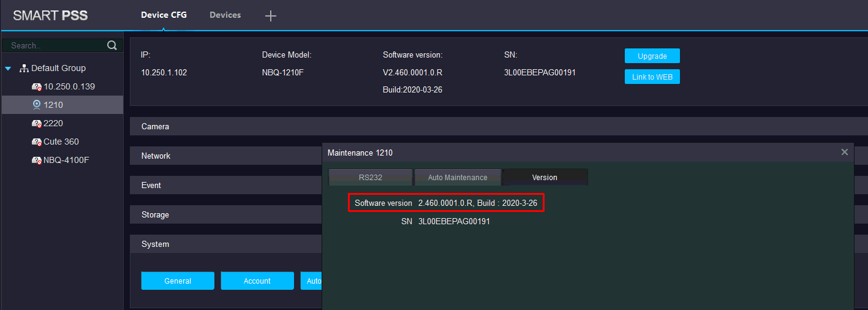
Task: Click the search magnifier icon
Action: point(111,45)
